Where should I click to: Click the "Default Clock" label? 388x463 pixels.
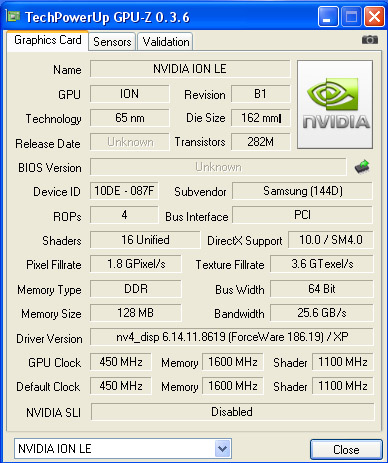coord(48,387)
